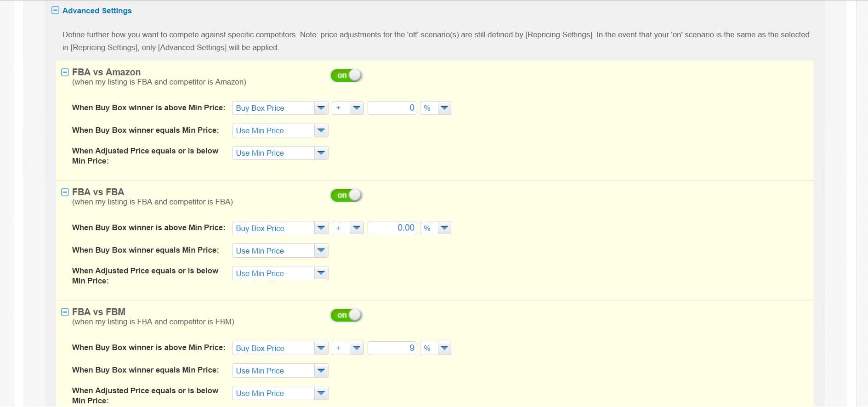Click '(when my listing is FBA and competitor is Amazon)'
The image size is (868, 407).
pyautogui.click(x=159, y=82)
